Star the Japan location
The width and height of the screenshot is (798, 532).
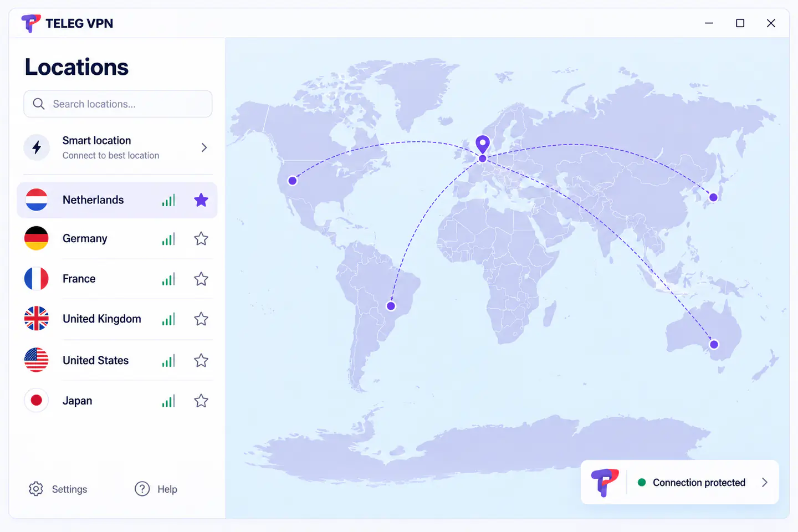[201, 401]
